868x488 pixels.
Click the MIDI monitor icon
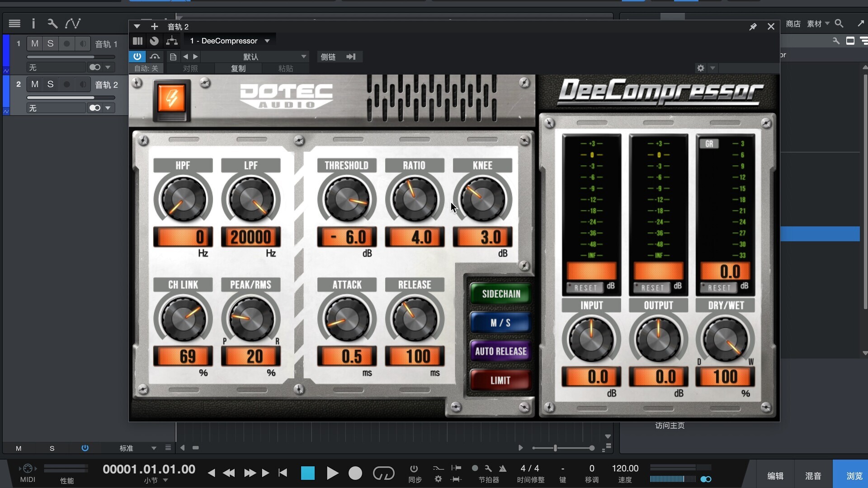pyautogui.click(x=28, y=469)
